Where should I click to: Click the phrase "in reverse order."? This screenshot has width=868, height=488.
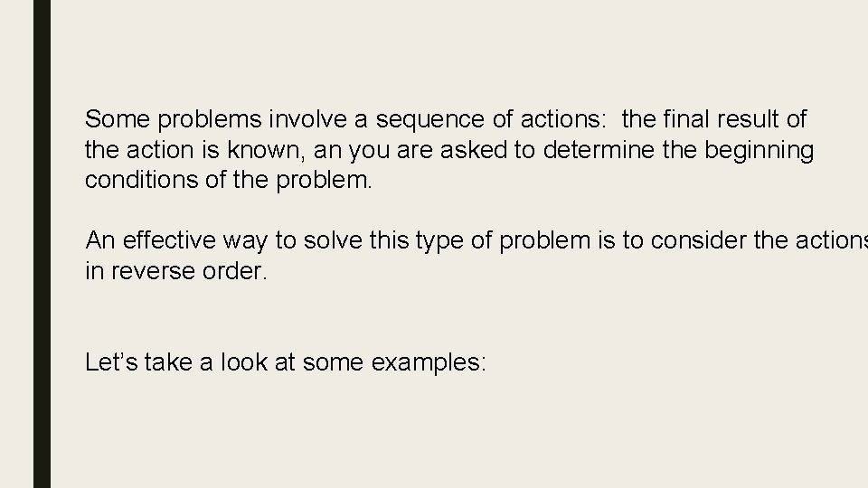pyautogui.click(x=176, y=271)
